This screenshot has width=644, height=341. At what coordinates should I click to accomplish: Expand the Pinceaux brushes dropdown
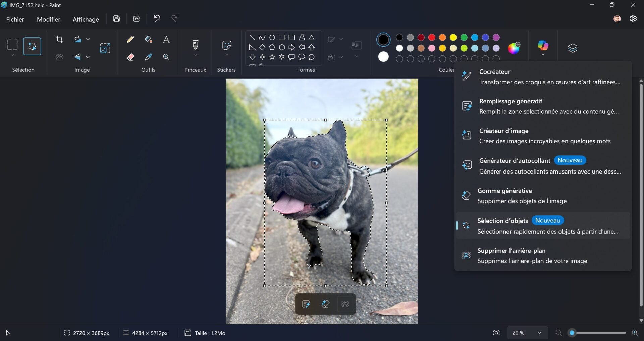pyautogui.click(x=195, y=55)
